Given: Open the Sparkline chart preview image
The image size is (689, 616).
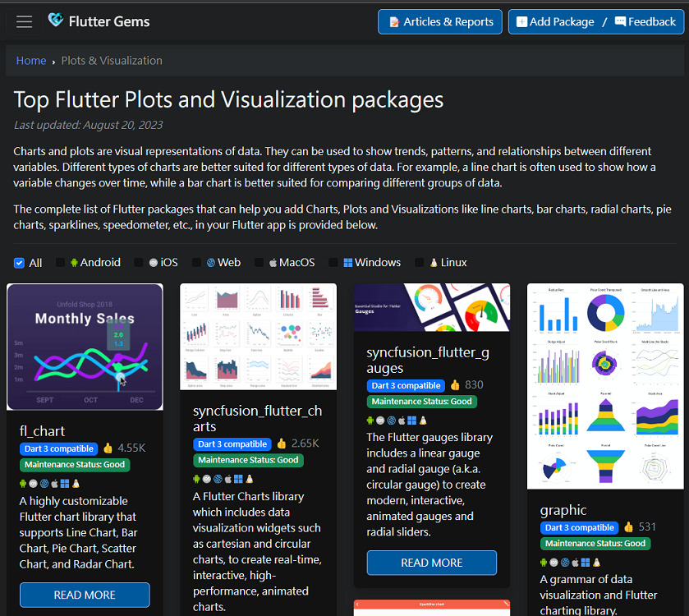Looking at the screenshot, I should pyautogui.click(x=432, y=608).
